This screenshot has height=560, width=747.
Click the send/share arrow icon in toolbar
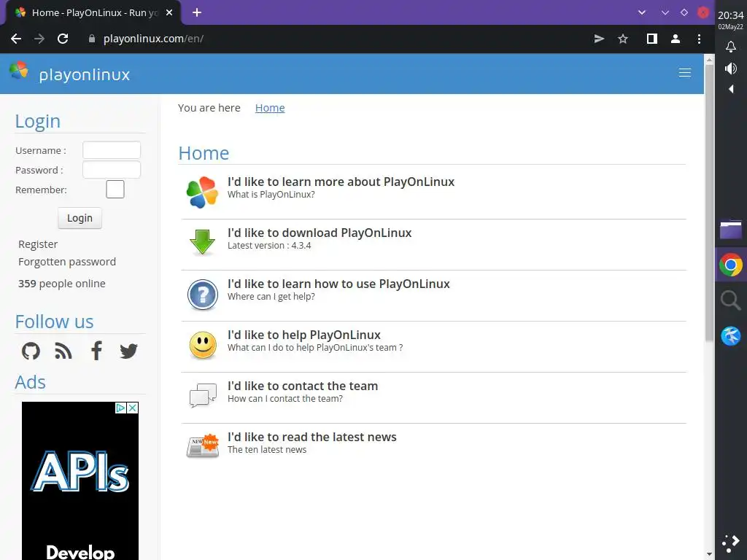click(600, 39)
